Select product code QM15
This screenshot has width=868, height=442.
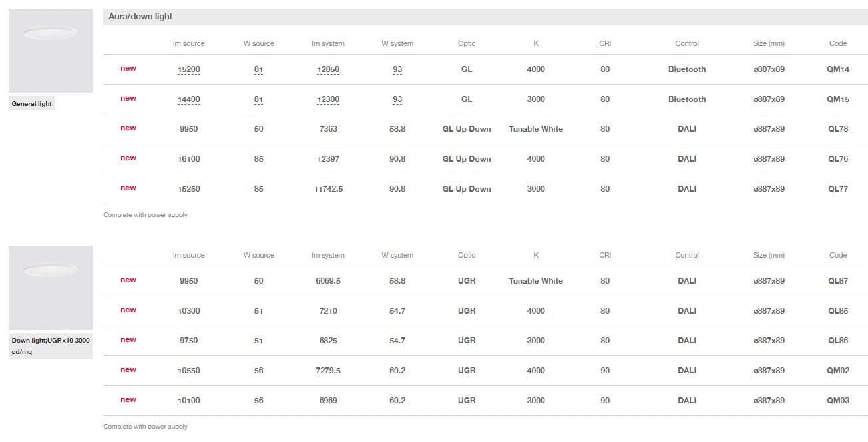click(x=837, y=99)
